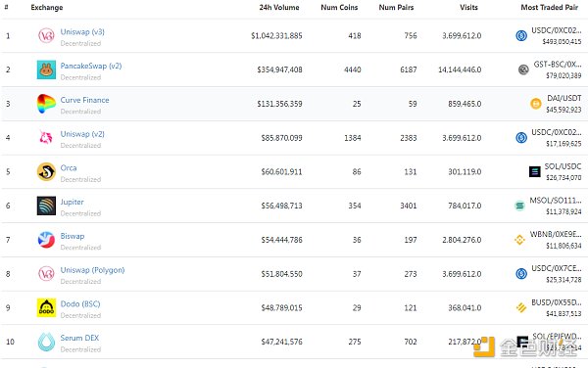Click the Dodo (BSC) yellow logo
Screen dimensions: 588x368
pos(46,307)
